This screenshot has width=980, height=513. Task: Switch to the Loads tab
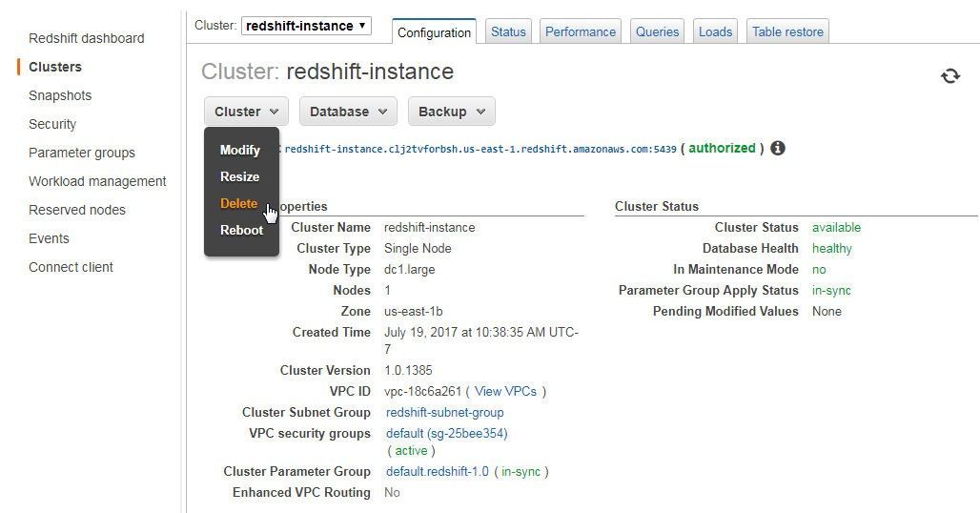(x=715, y=31)
